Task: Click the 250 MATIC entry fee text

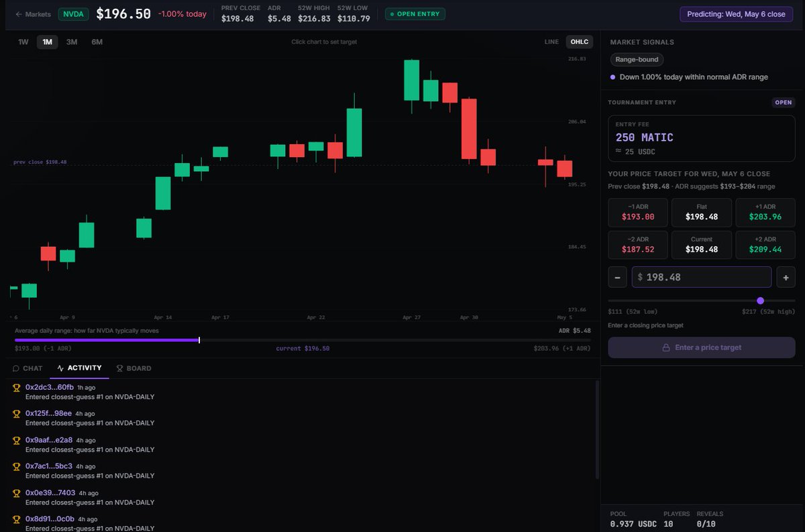Action: pos(645,138)
